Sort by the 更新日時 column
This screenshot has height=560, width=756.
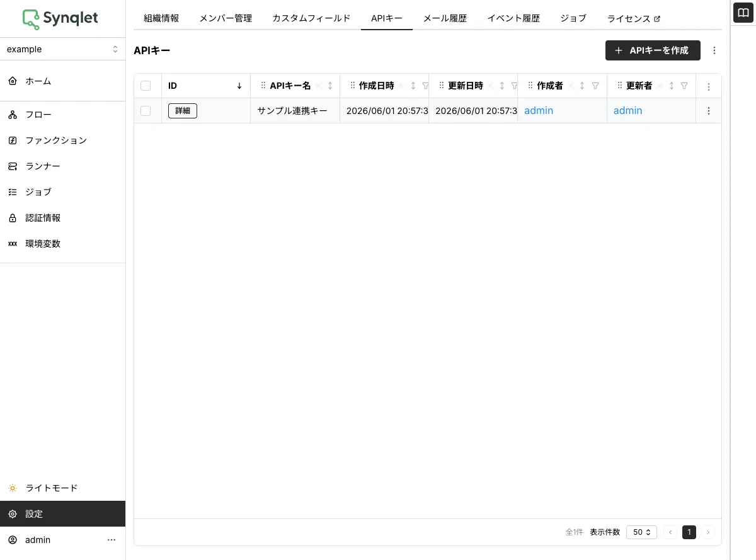click(x=502, y=86)
